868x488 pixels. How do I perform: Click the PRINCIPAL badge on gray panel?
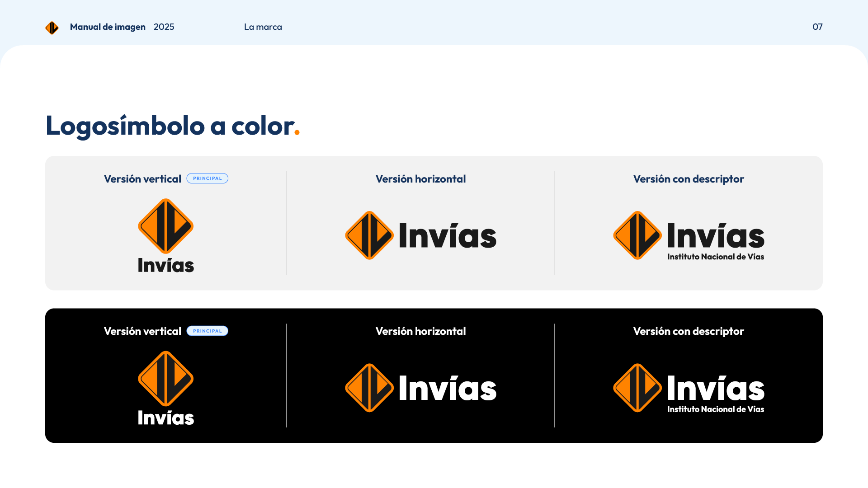[208, 178]
